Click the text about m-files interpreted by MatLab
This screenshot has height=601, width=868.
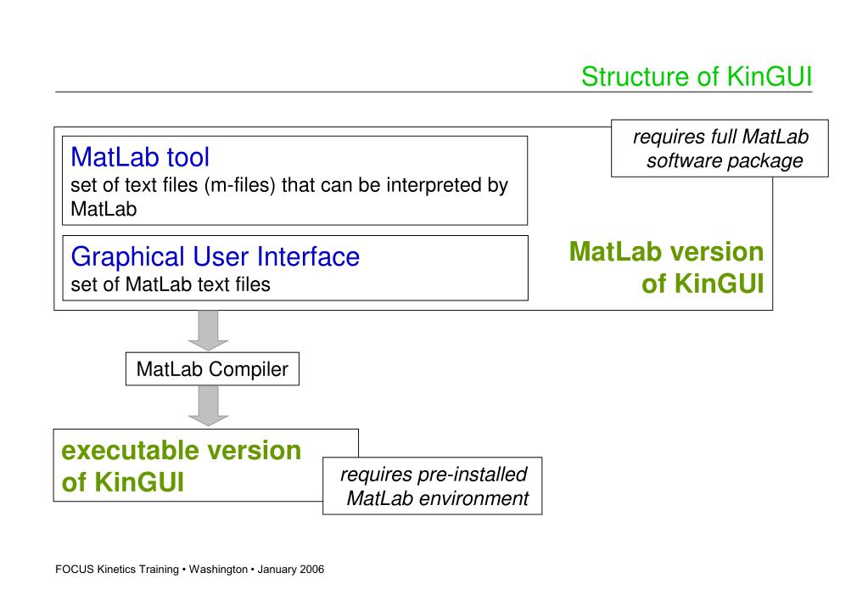(x=289, y=197)
